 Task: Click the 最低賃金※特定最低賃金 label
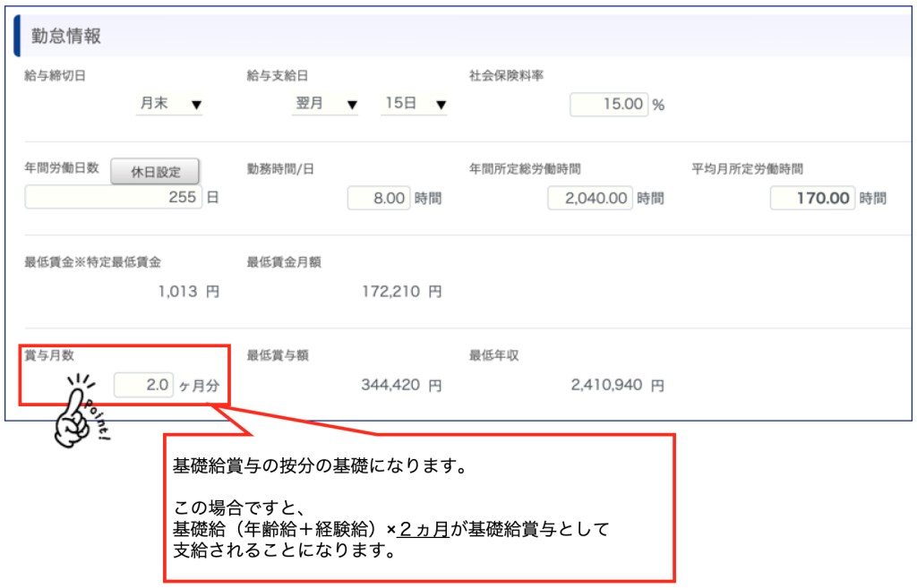93,262
